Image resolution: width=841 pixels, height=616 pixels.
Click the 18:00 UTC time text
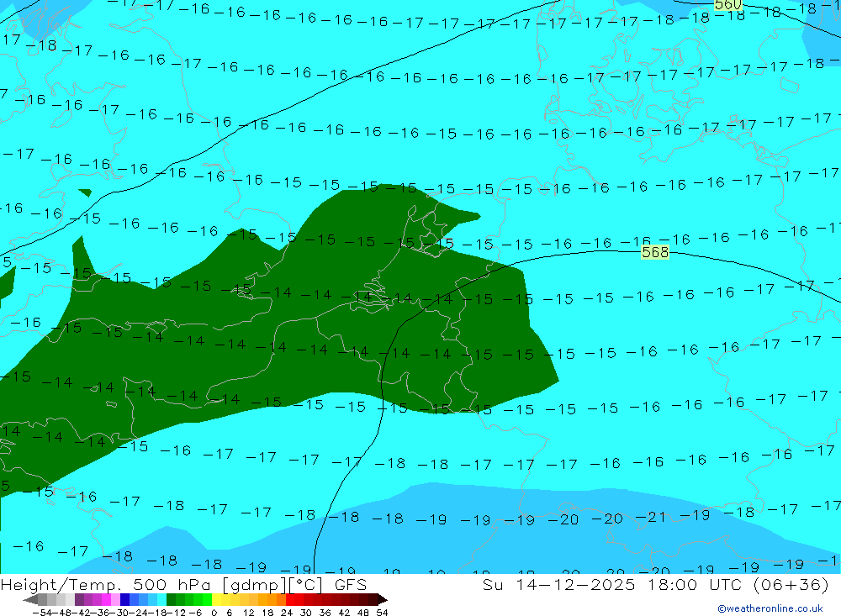[x=695, y=585]
